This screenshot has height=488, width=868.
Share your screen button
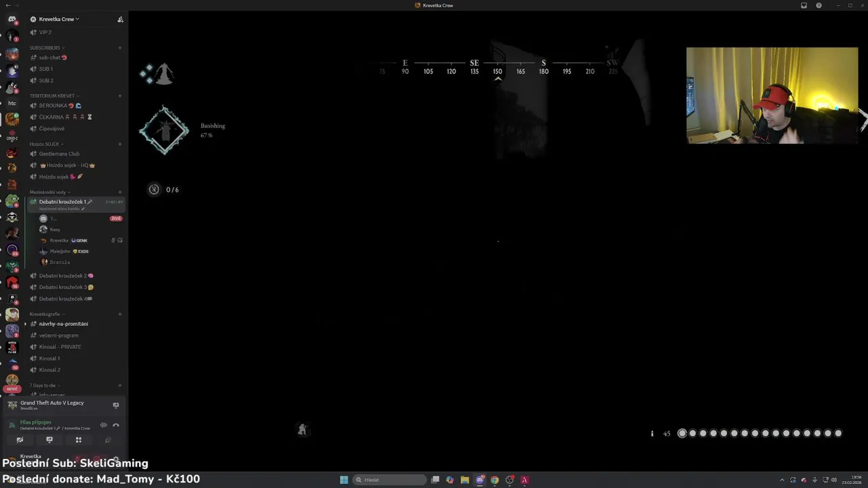coord(50,440)
